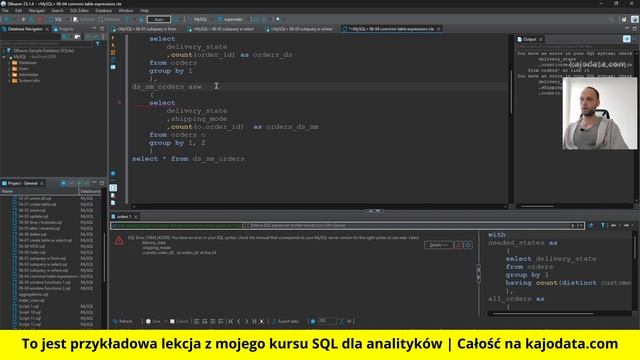Expand the Databases folder

(x=9, y=63)
